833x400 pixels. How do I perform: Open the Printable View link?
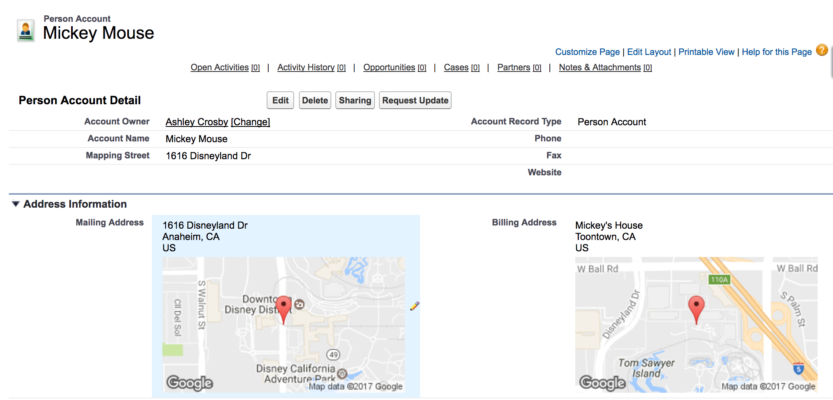[707, 52]
